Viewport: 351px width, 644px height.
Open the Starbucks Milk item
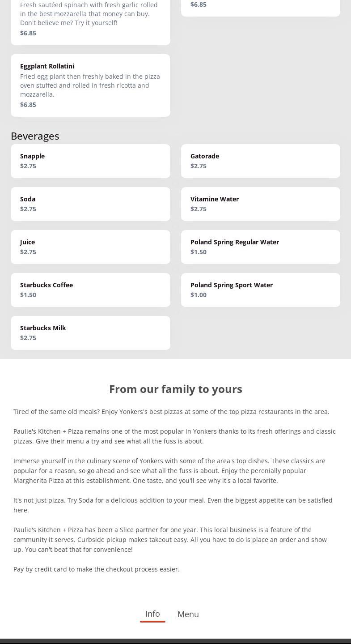point(90,333)
